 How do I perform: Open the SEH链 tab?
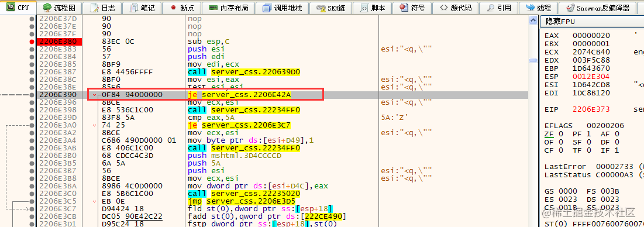pos(331,8)
